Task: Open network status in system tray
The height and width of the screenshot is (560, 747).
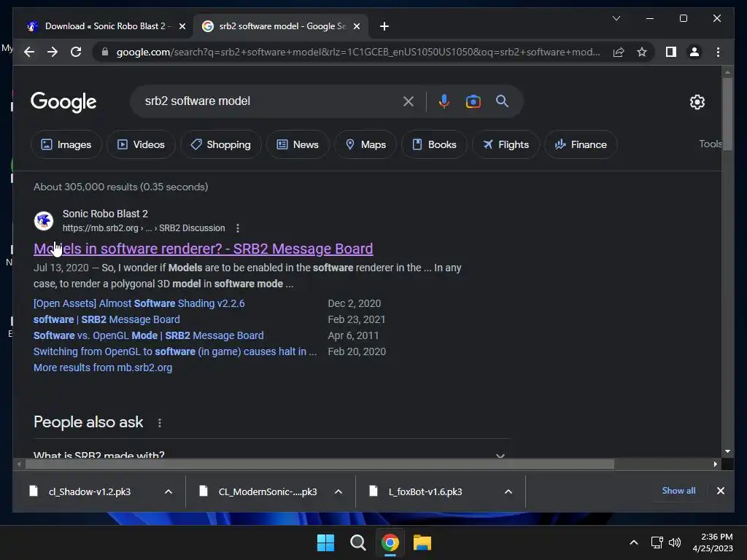Action: [x=657, y=542]
